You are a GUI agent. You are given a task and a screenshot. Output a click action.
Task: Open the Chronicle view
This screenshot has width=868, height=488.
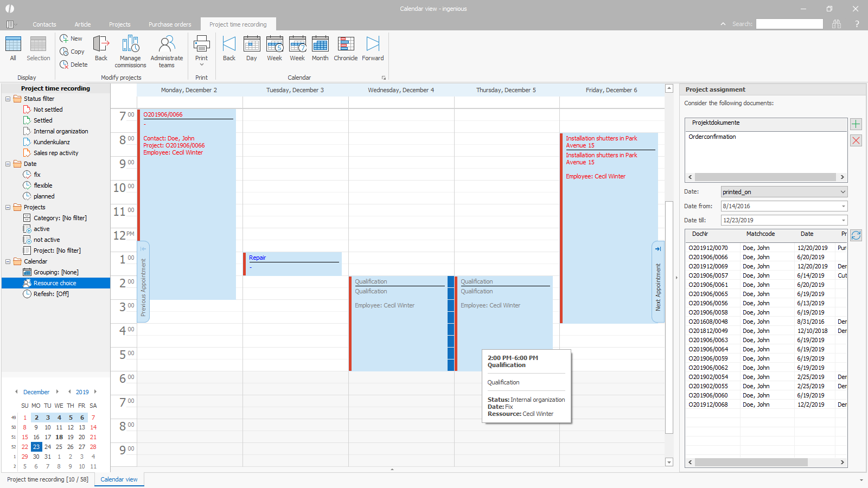click(x=346, y=49)
